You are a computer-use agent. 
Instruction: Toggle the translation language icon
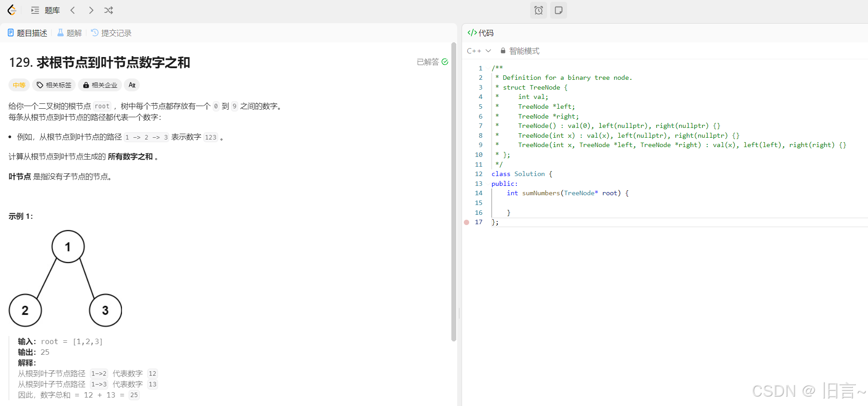coord(132,85)
